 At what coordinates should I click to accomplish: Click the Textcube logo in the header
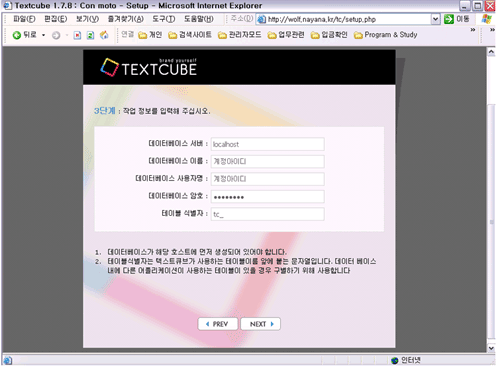pyautogui.click(x=149, y=68)
